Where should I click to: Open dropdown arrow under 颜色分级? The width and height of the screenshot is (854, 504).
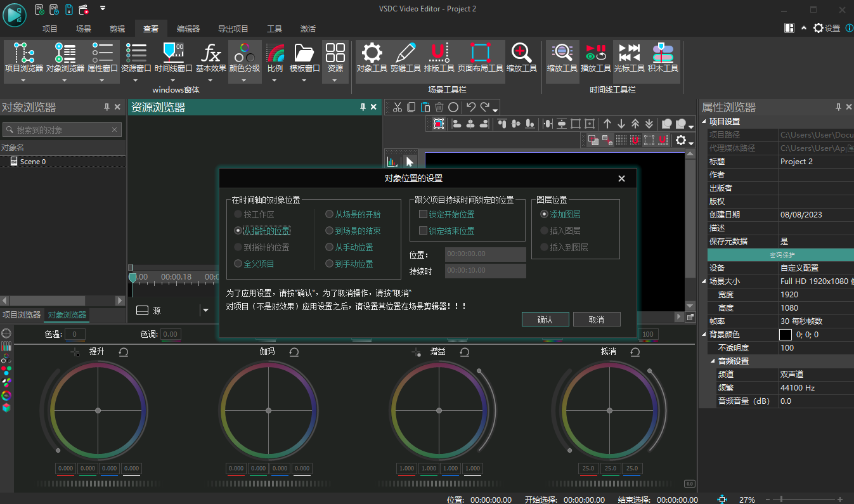[x=244, y=81]
